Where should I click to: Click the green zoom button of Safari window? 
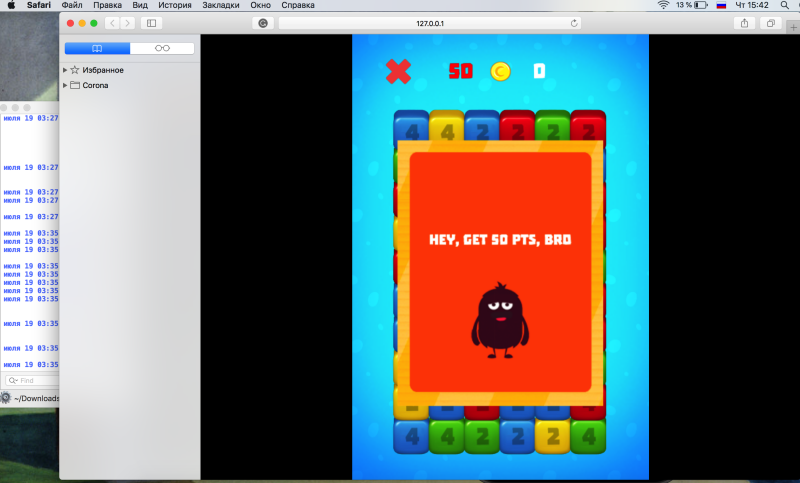point(94,23)
